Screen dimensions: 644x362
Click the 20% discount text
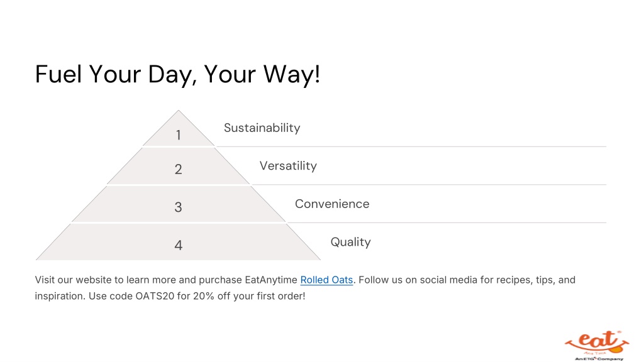click(x=204, y=296)
